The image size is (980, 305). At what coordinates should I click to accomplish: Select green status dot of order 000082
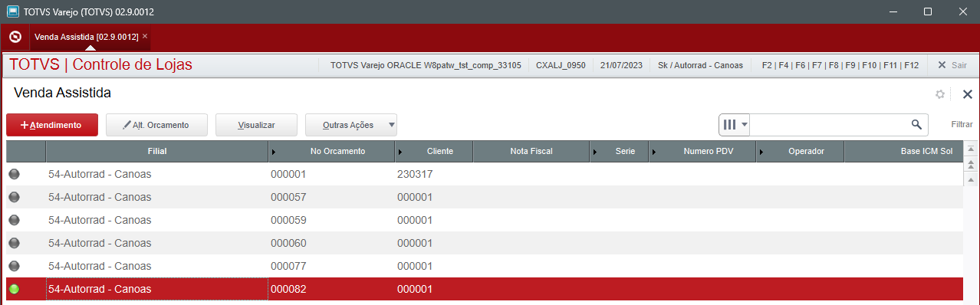point(15,289)
